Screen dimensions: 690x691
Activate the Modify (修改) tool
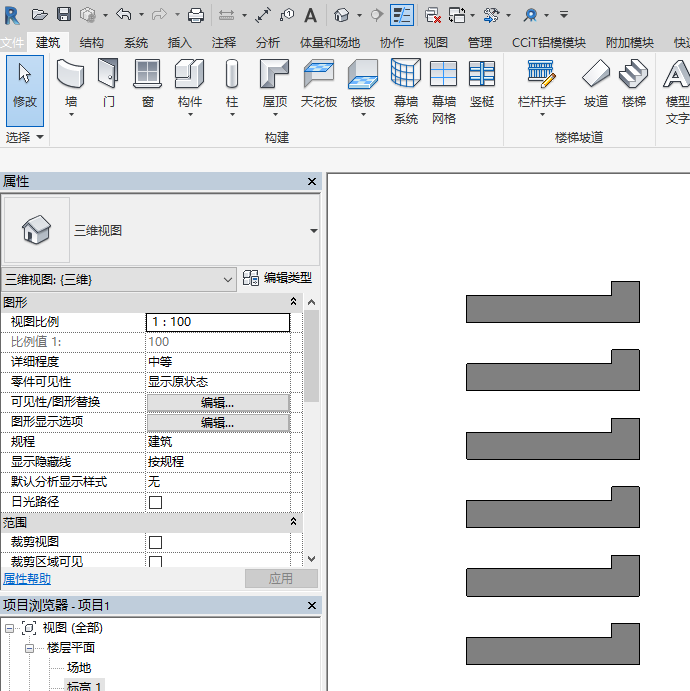[25, 91]
